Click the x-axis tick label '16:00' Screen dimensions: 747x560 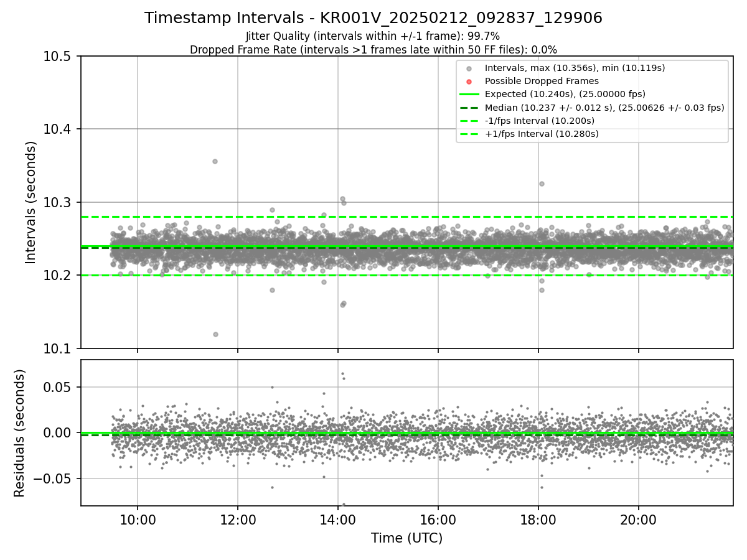(438, 520)
